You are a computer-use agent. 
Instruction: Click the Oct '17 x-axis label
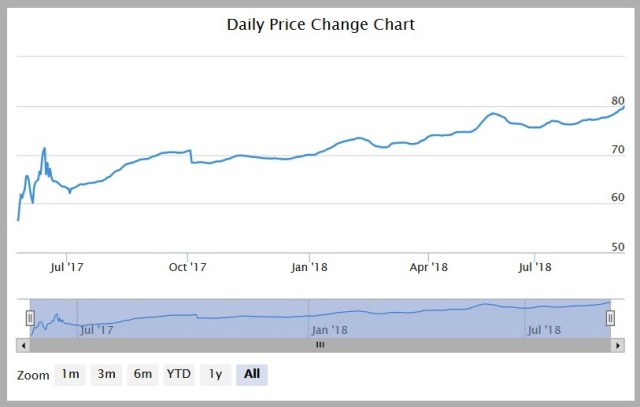click(187, 267)
